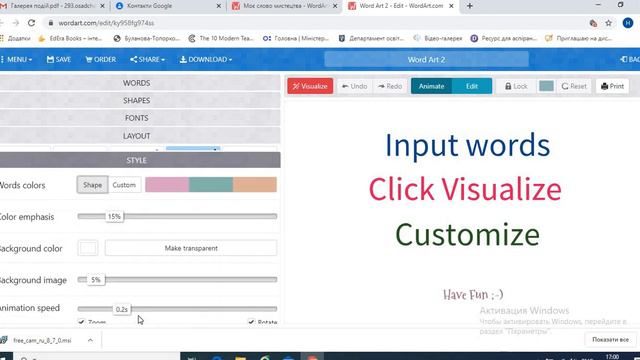Open a new browser tab

[469, 6]
